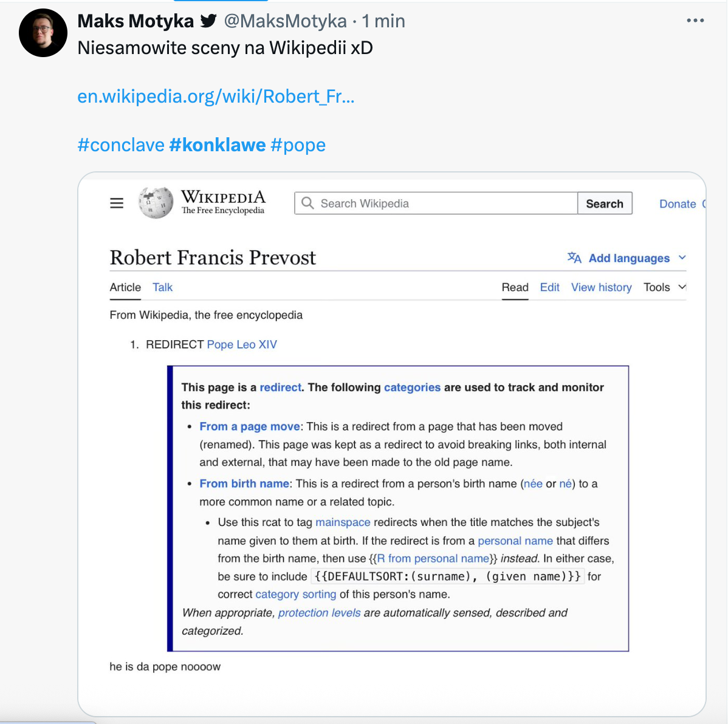Open the tweet's three-dot more menu
This screenshot has width=728, height=724.
pos(695,21)
